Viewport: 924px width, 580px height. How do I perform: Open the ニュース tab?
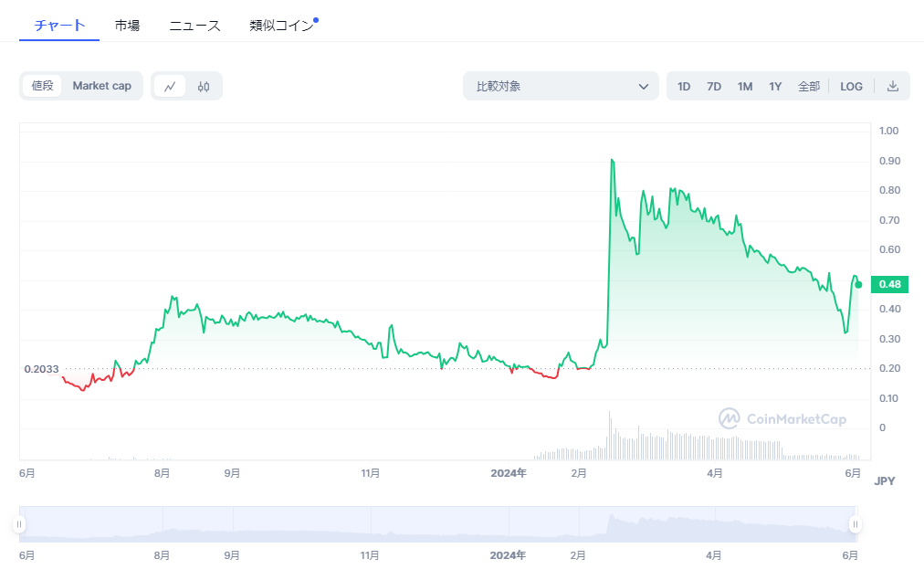click(x=194, y=26)
